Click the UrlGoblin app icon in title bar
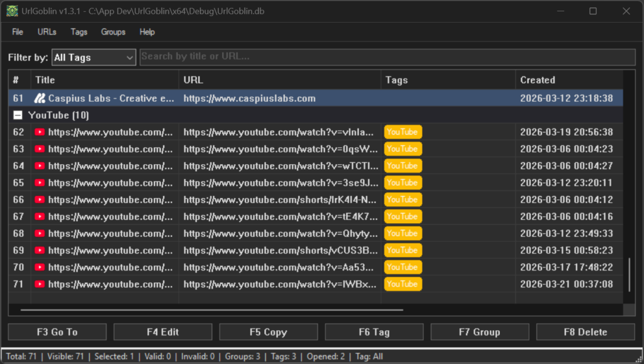The image size is (644, 364). [x=12, y=11]
